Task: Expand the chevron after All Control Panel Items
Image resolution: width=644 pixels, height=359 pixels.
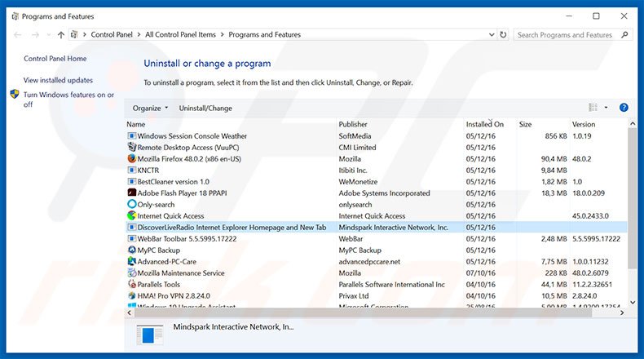Action: click(223, 35)
